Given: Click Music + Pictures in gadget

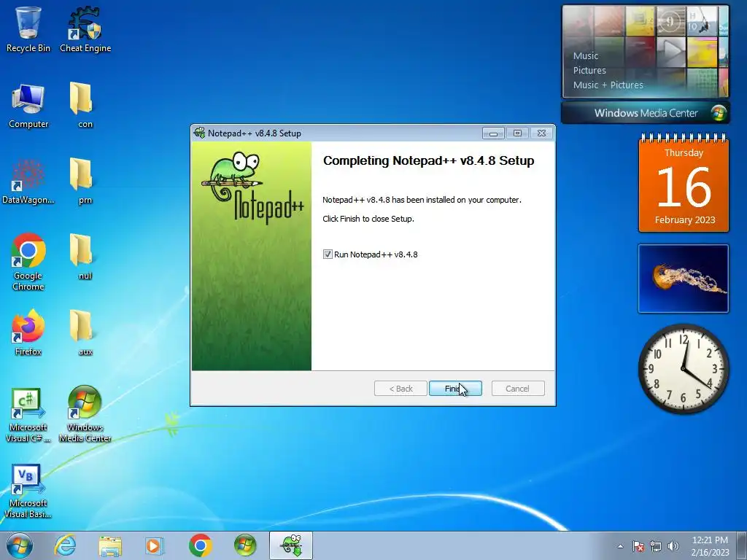Looking at the screenshot, I should tap(608, 85).
